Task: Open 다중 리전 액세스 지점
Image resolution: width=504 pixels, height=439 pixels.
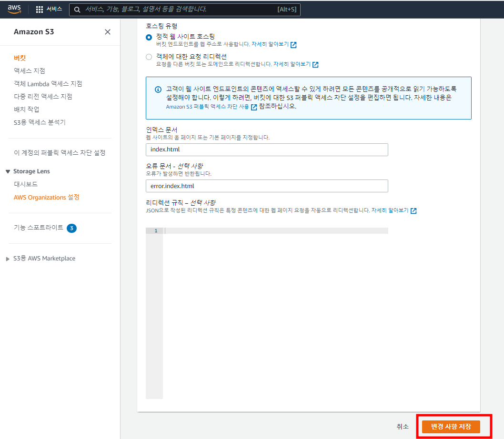Action: coord(43,96)
